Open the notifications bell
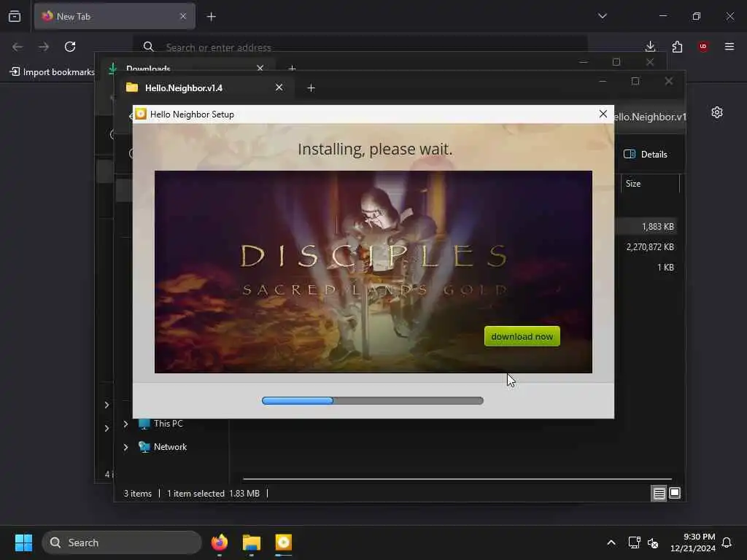This screenshot has height=560, width=747. [x=727, y=542]
